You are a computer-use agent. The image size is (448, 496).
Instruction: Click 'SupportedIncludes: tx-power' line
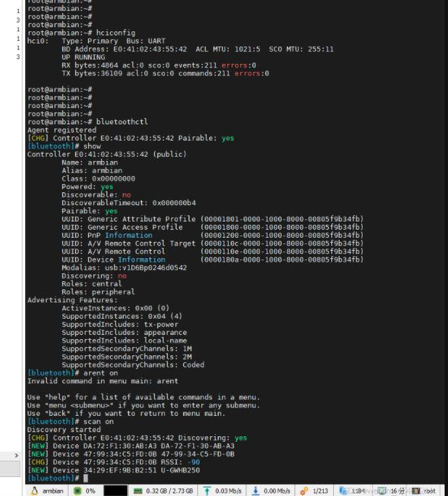coord(120,324)
